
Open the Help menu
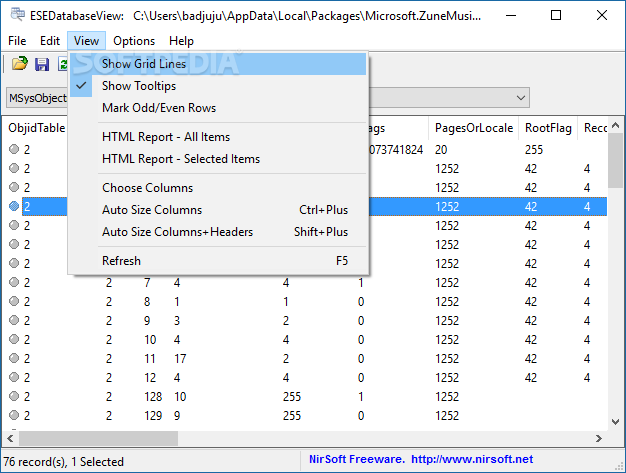[181, 41]
